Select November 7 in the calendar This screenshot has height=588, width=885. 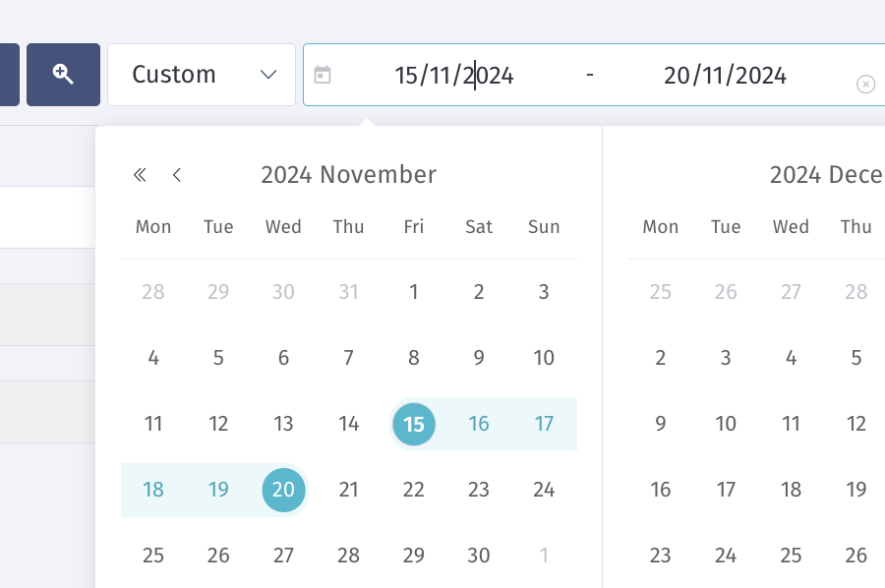click(349, 358)
